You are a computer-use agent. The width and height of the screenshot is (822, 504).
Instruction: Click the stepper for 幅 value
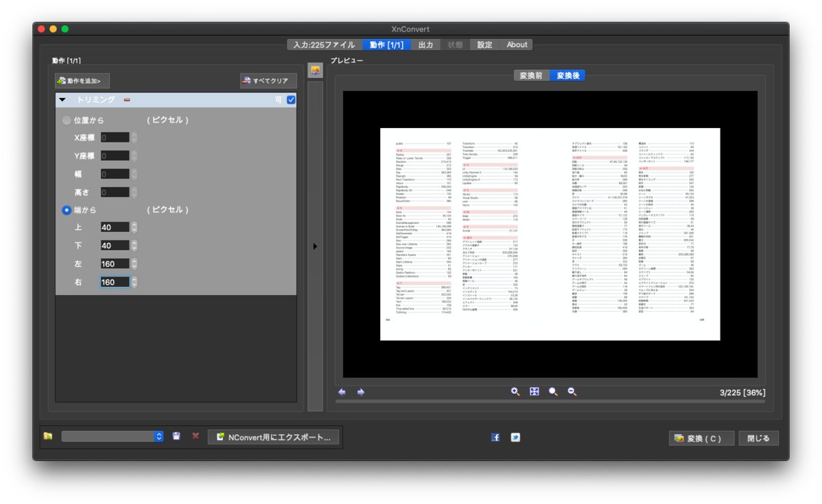134,175
